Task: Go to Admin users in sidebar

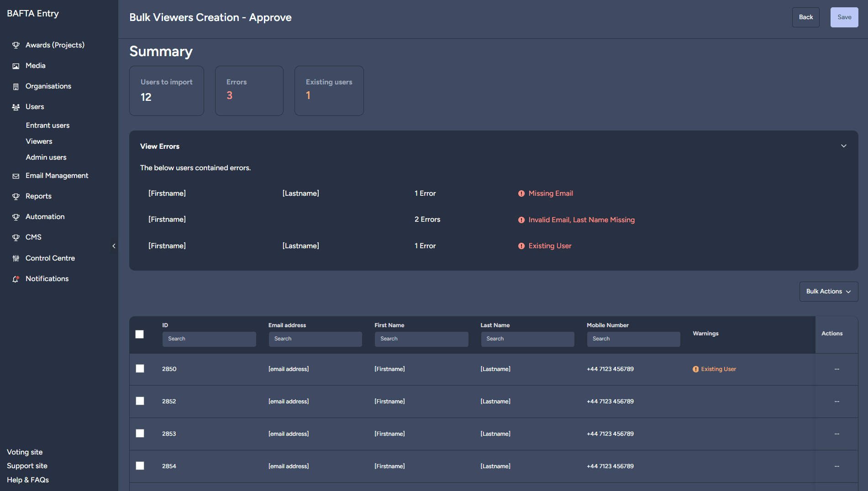Action: coord(46,157)
